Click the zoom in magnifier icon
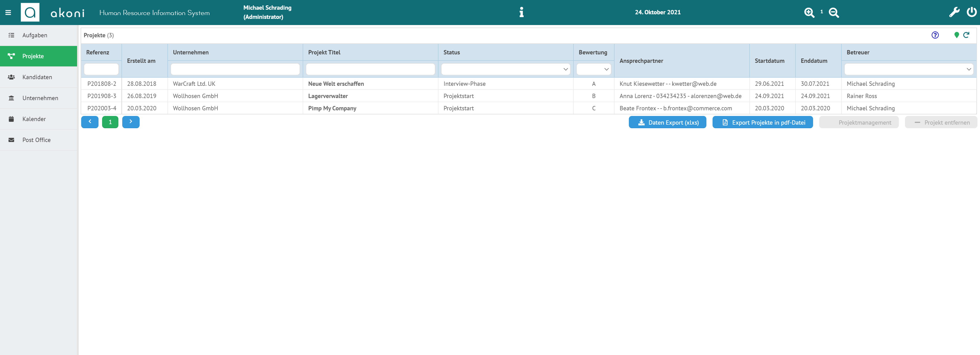 pos(809,13)
